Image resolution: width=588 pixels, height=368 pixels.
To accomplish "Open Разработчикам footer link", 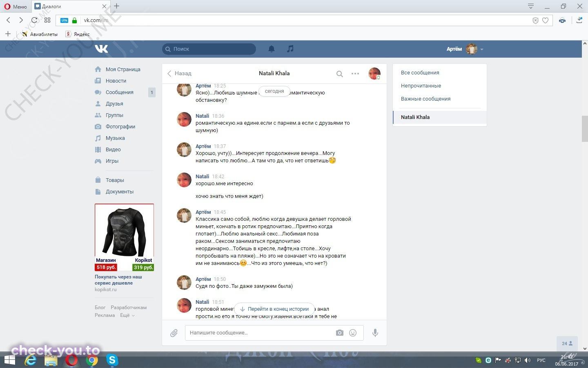I will tap(129, 307).
